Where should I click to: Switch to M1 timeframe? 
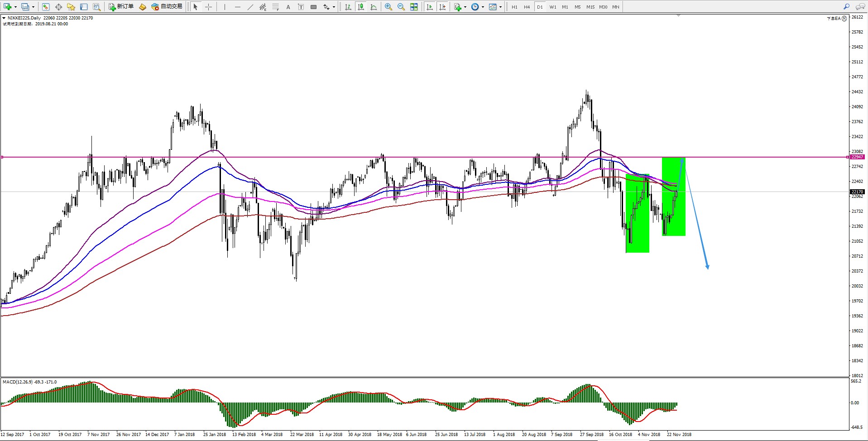(x=565, y=7)
